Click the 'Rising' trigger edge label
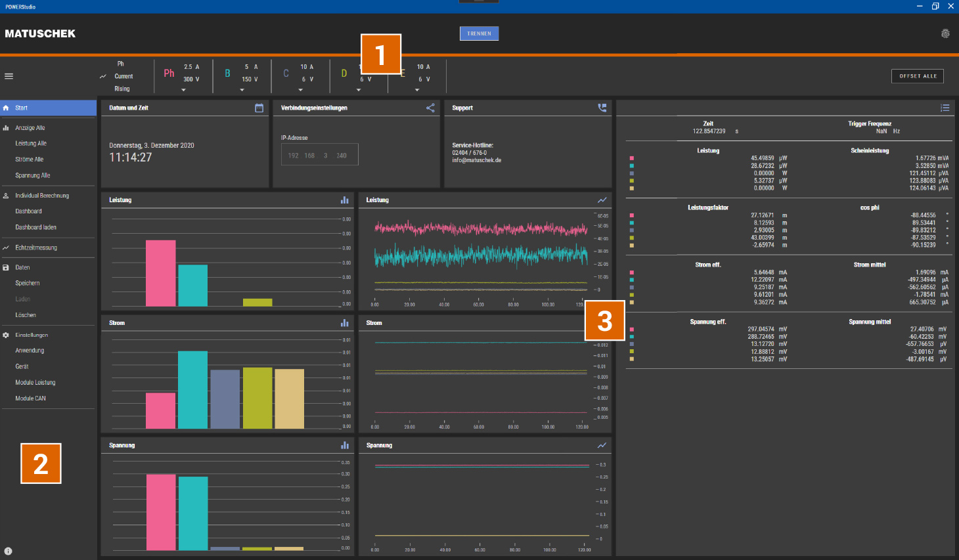959x560 pixels. coord(122,89)
